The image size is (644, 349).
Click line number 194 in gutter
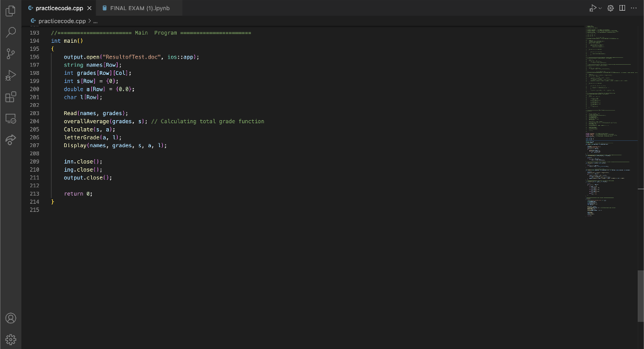[x=35, y=41]
